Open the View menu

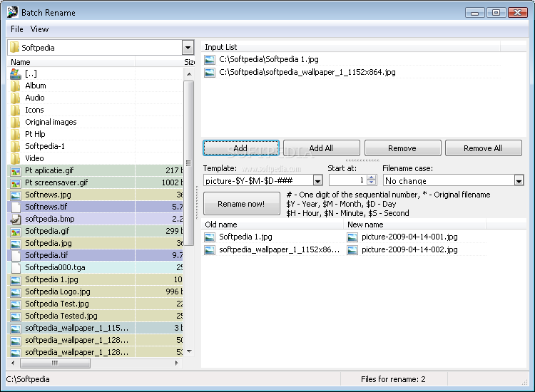[39, 29]
